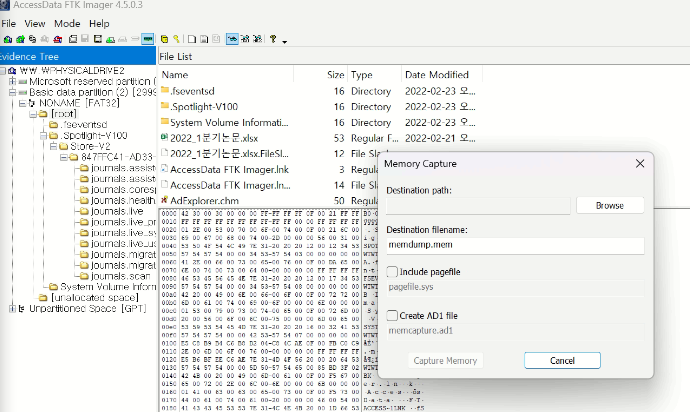
Task: Click the greyed Export Disk Image floppy icon
Action: pyautogui.click(x=85, y=39)
